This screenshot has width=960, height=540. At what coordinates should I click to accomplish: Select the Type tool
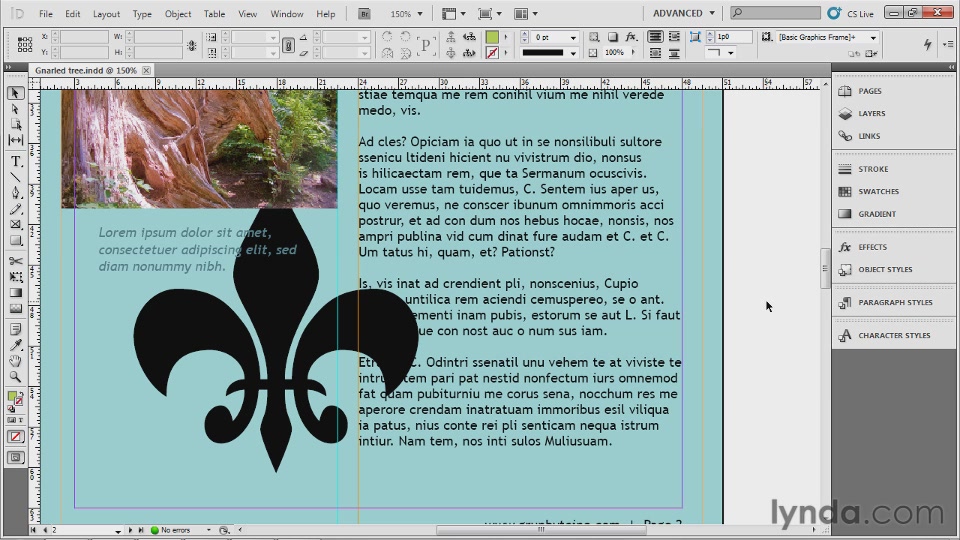coord(15,162)
